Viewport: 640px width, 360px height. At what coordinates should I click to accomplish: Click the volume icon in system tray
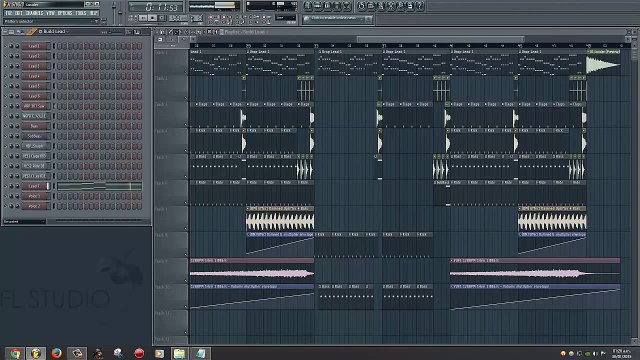(595, 353)
